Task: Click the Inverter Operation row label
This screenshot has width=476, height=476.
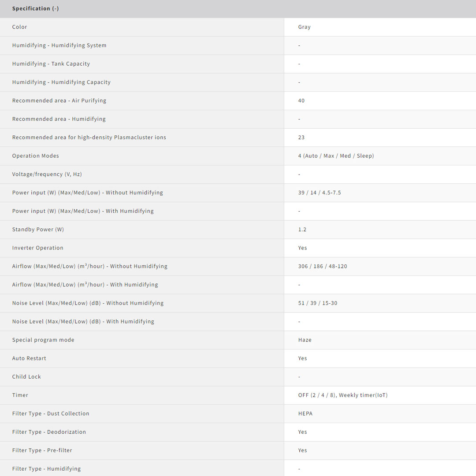Action: [x=38, y=248]
